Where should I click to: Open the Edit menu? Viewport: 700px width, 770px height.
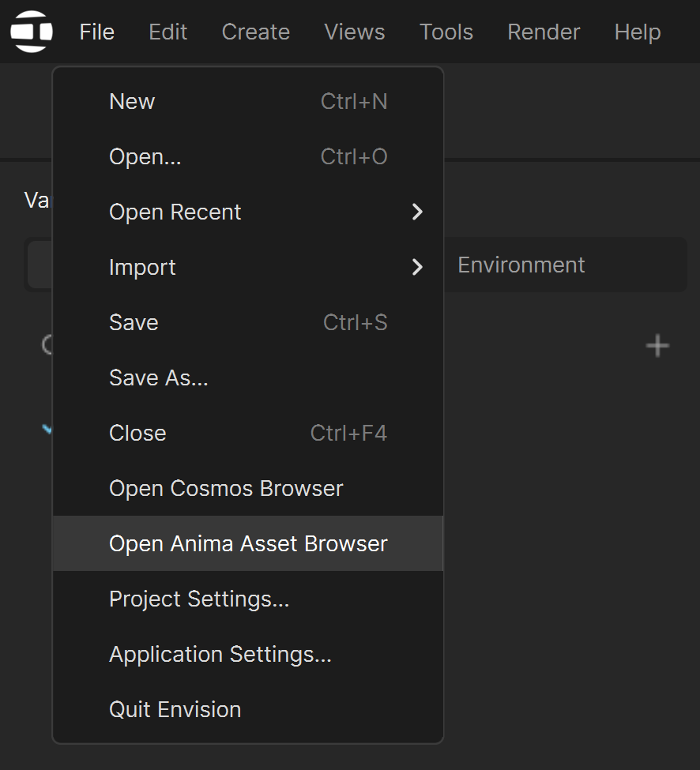(168, 32)
